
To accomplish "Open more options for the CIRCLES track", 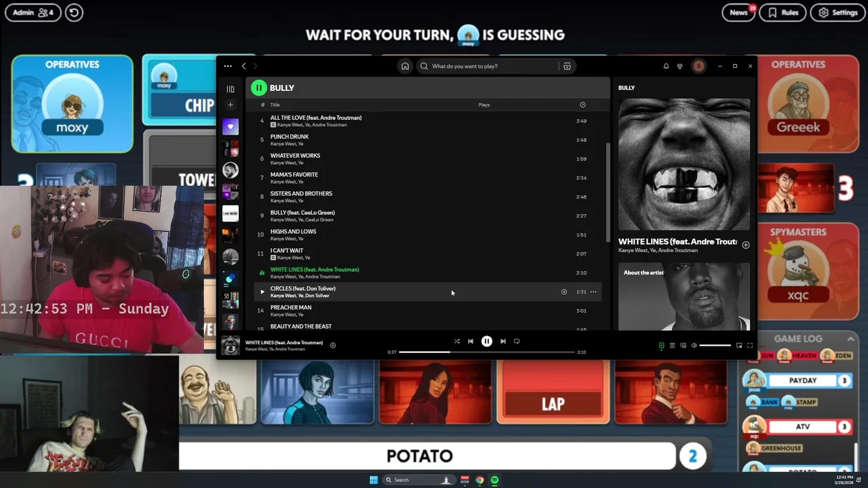I will tap(593, 292).
